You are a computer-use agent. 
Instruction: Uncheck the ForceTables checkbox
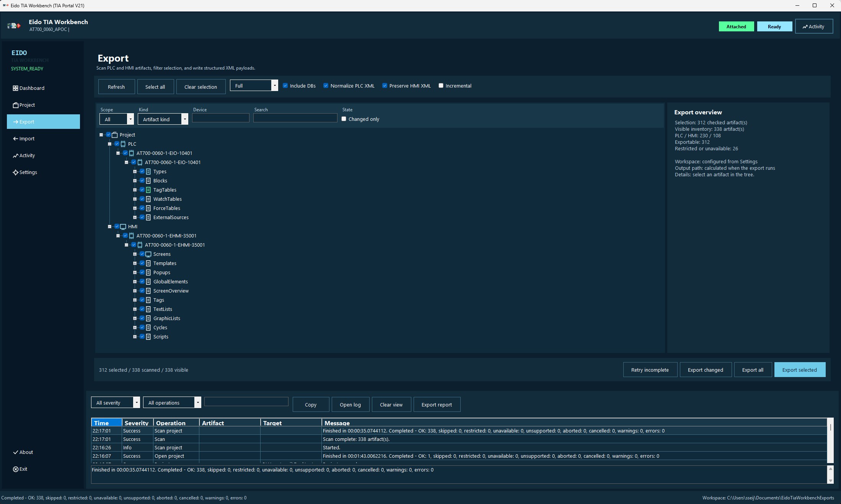click(142, 208)
